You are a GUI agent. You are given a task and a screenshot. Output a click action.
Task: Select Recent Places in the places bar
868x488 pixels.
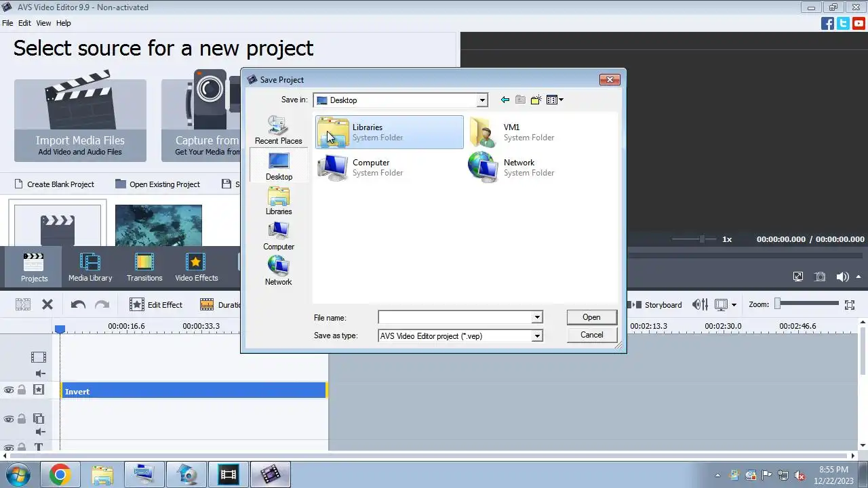(x=278, y=130)
